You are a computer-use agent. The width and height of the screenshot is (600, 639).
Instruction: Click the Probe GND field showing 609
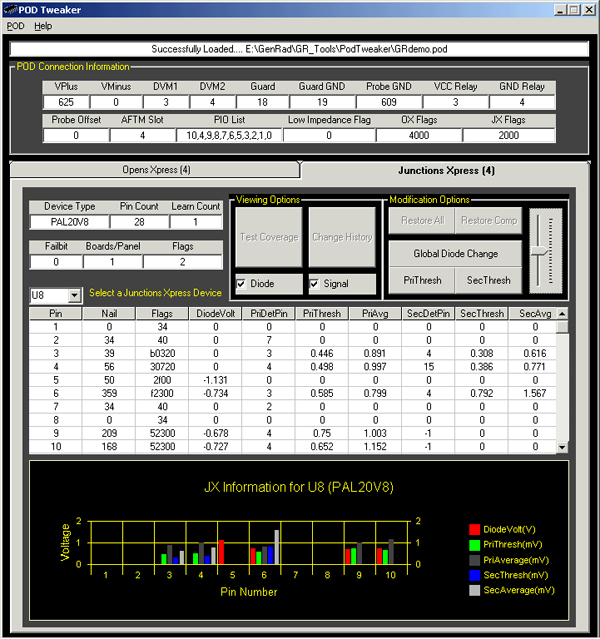tap(389, 102)
